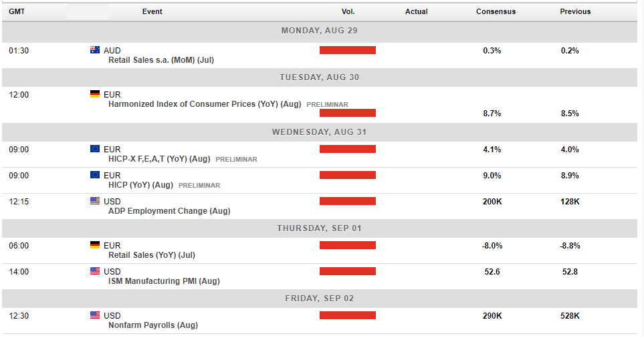Click the US flag on the ISM Manufacturing PMI row

coord(95,271)
